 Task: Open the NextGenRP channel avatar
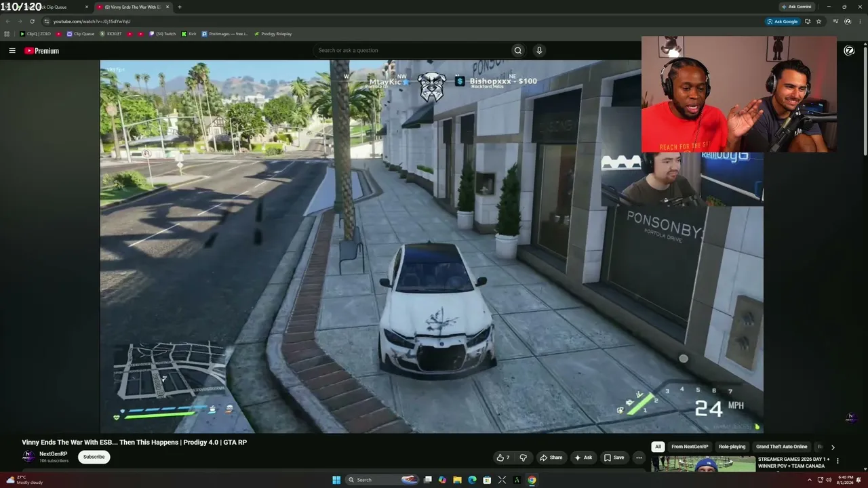[x=28, y=457]
